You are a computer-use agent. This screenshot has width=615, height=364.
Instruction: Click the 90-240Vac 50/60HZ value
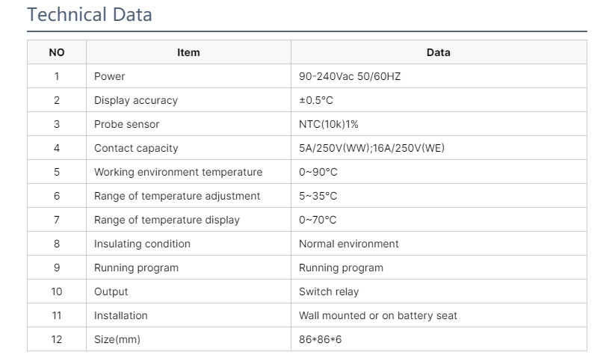click(x=350, y=76)
